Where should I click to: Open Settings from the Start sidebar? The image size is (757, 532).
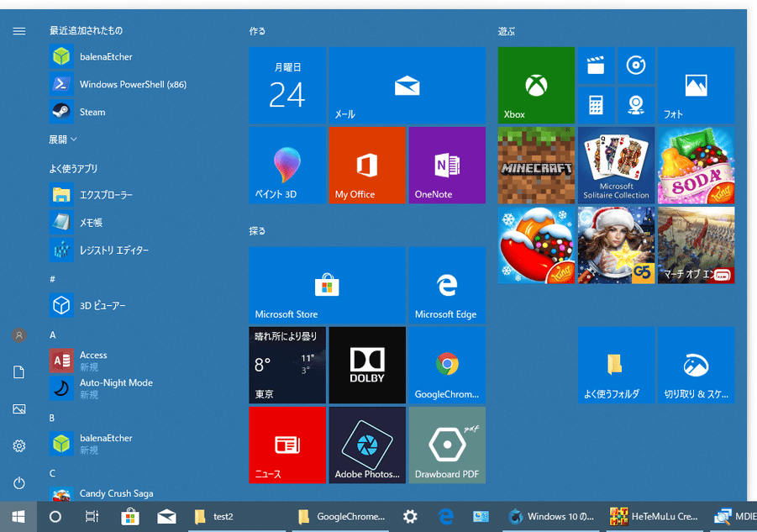tap(19, 445)
